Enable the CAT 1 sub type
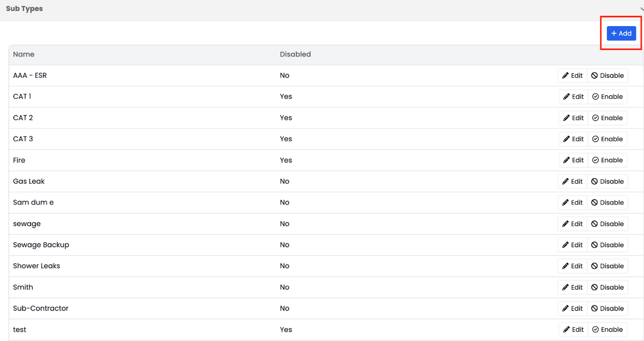This screenshot has height=341, width=644. pyautogui.click(x=607, y=97)
